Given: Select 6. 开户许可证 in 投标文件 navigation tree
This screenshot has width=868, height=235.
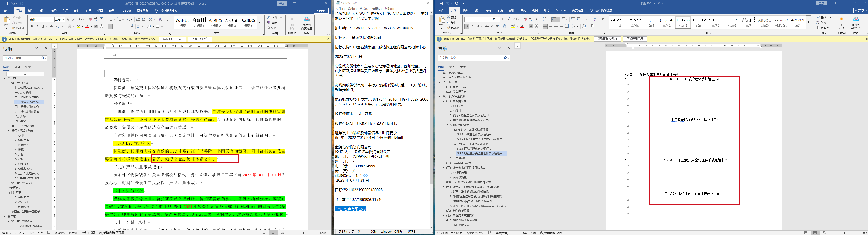Looking at the screenshot, I should 458,158.
